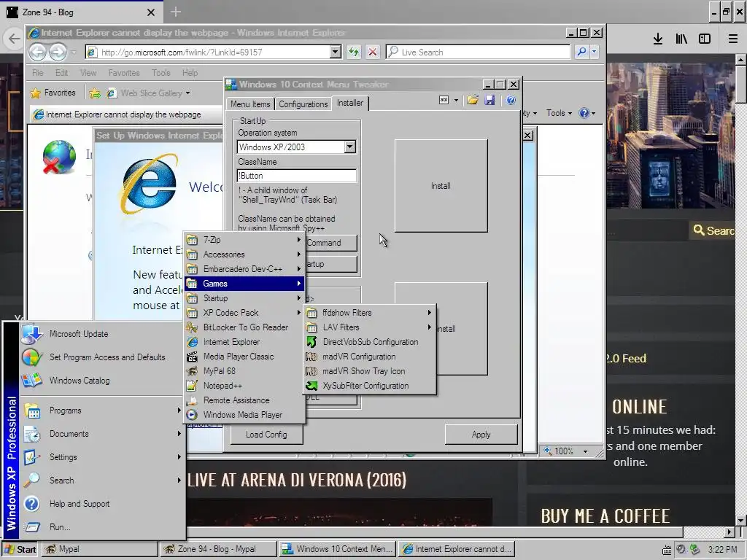Screen dimensions: 747x560
Task: Open Accessories folder in Programs menu
Action: [245, 254]
